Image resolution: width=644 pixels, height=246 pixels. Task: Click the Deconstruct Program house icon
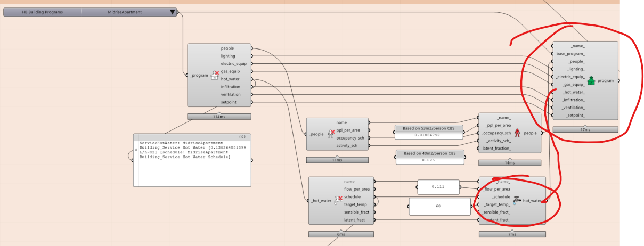click(215, 75)
